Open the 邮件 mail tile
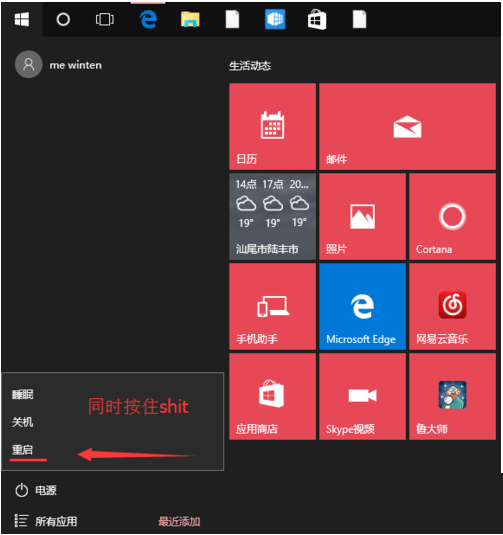503x535 pixels. [407, 126]
